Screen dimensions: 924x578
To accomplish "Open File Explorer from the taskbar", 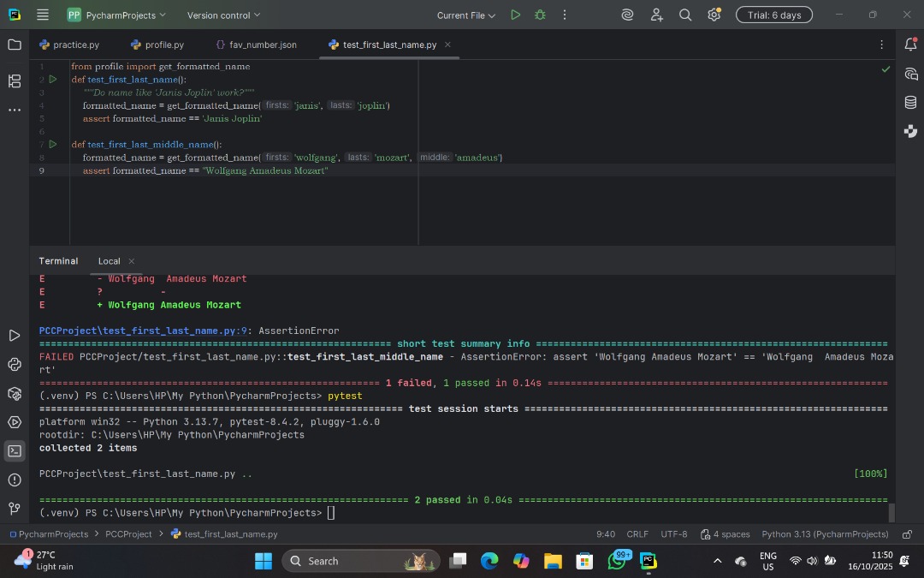I will pyautogui.click(x=553, y=561).
